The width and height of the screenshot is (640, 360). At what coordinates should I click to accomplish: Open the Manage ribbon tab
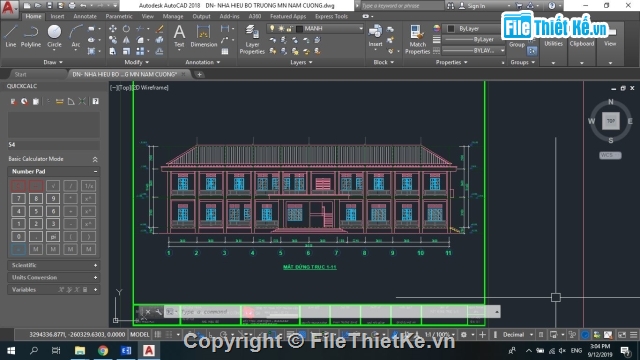coord(173,16)
